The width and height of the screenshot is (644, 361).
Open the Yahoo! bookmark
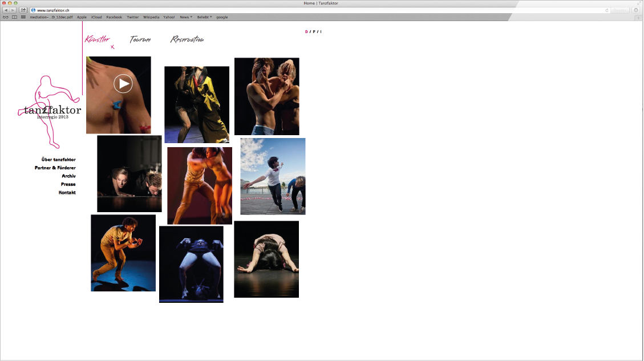click(169, 17)
